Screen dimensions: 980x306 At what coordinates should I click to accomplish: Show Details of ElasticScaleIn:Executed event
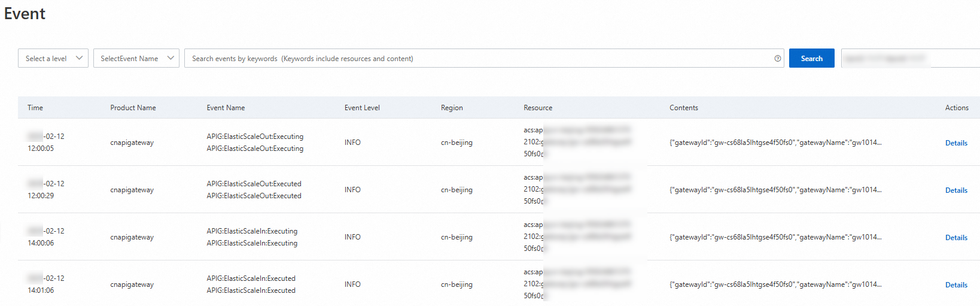click(x=956, y=285)
